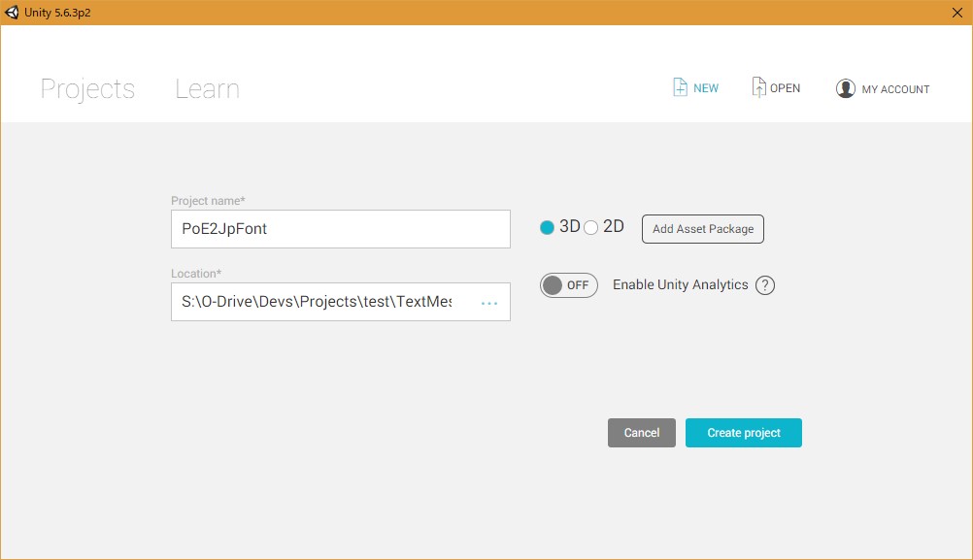Click the 'Location*' label
This screenshot has width=973, height=560.
[x=196, y=274]
